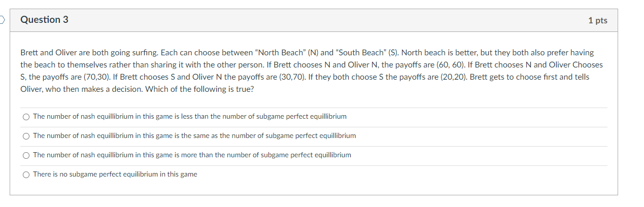Choose the 'same as' subgame perfect radio option

(x=26, y=136)
